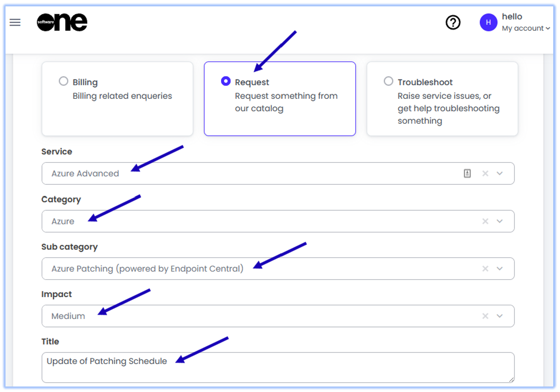Open the help question mark icon

click(453, 22)
